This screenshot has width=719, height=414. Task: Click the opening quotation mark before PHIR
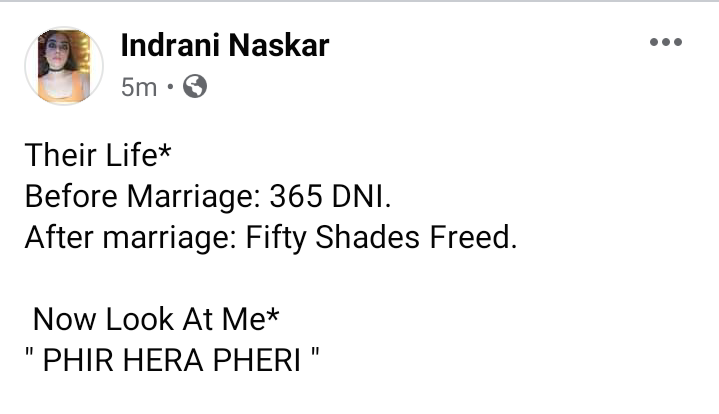tap(29, 354)
